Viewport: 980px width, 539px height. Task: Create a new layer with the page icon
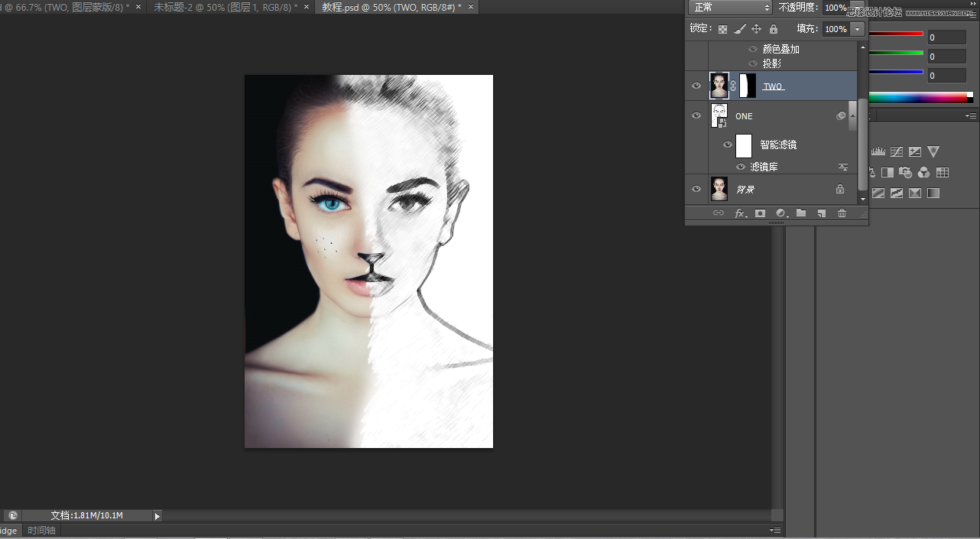pos(821,213)
